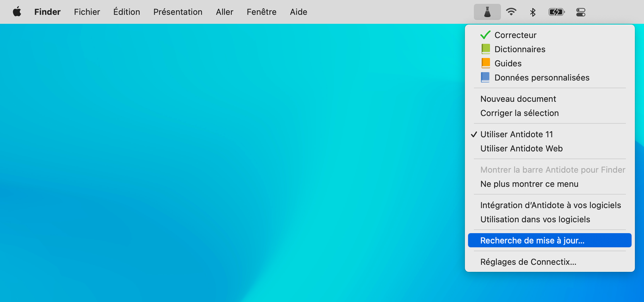644x302 pixels.
Task: Select Nouveau document menu entry
Action: pyautogui.click(x=518, y=99)
